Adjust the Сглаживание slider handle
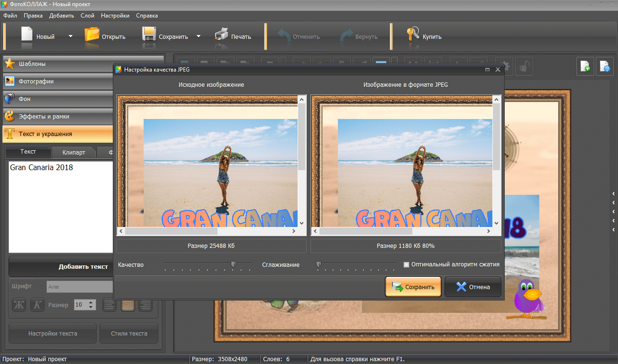Screen dimensions: 618x364 click(318, 264)
